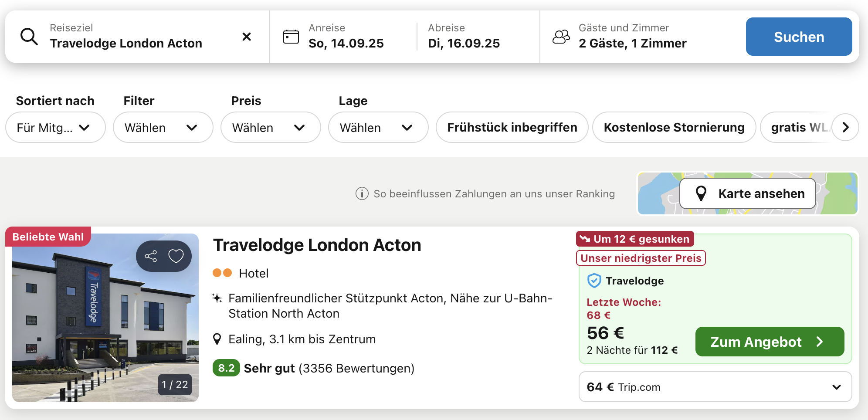868x420 pixels.
Task: Toggle Frühstück inbegriffen filter
Action: (x=512, y=127)
